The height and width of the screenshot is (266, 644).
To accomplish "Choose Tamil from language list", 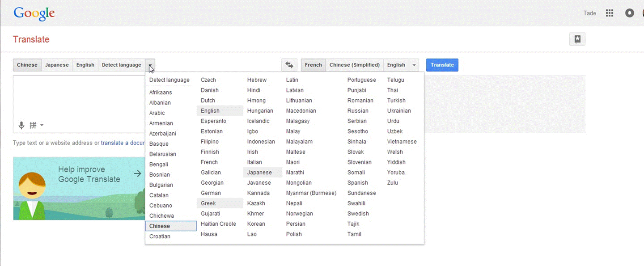I will (x=354, y=234).
